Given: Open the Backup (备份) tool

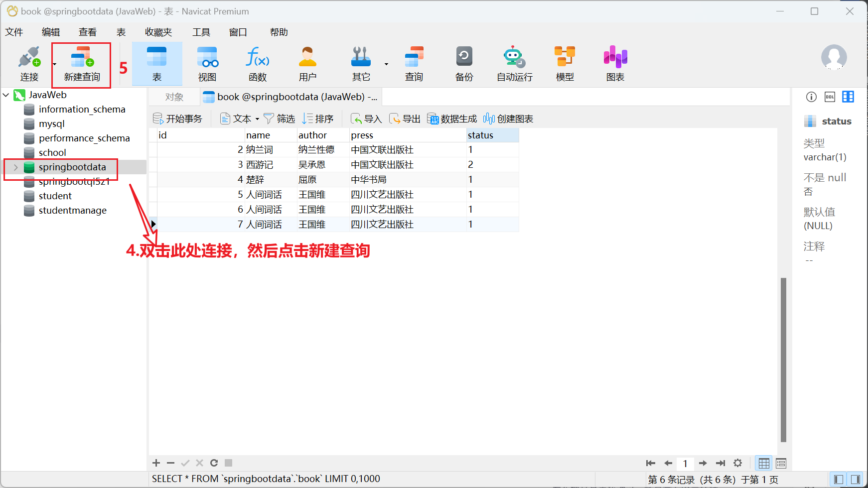Looking at the screenshot, I should [464, 64].
